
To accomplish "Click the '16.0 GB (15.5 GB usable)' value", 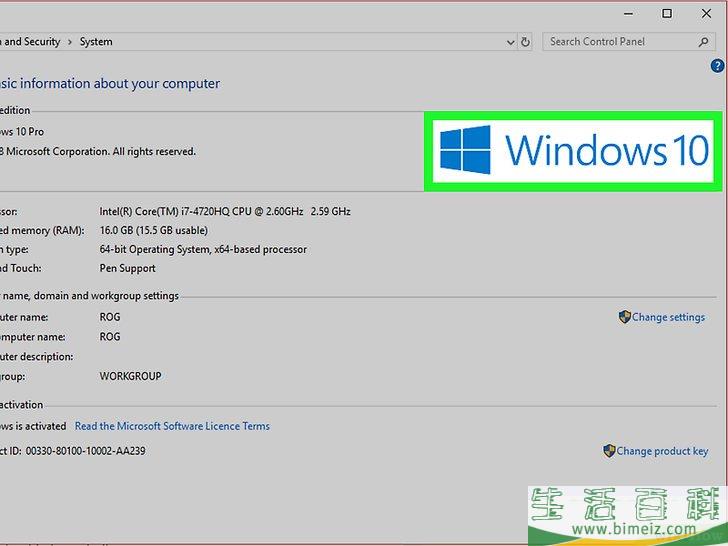I will pos(154,230).
